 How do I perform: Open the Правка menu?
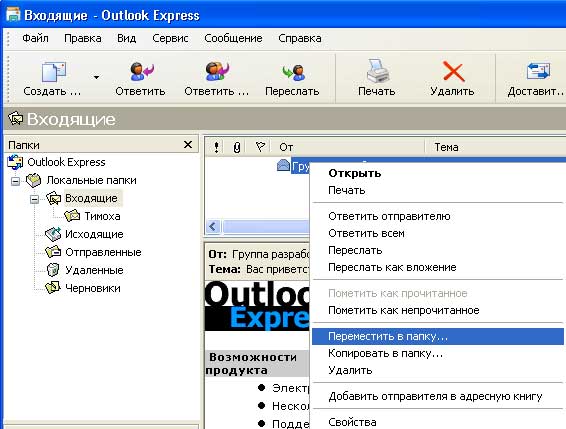(x=83, y=38)
